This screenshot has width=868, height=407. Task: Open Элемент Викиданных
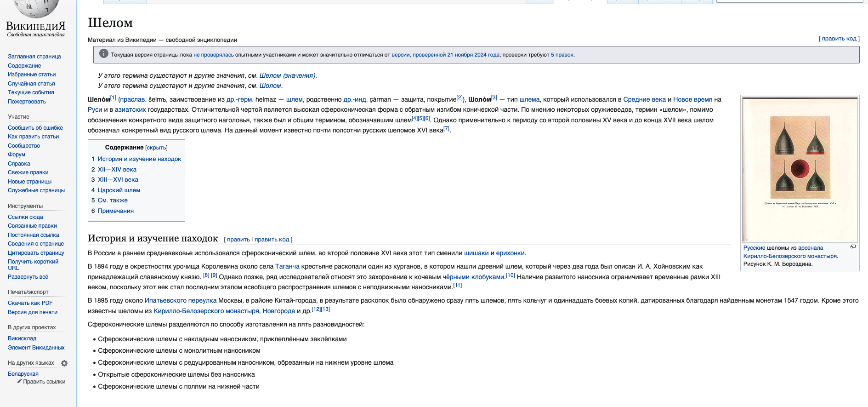pos(36,348)
